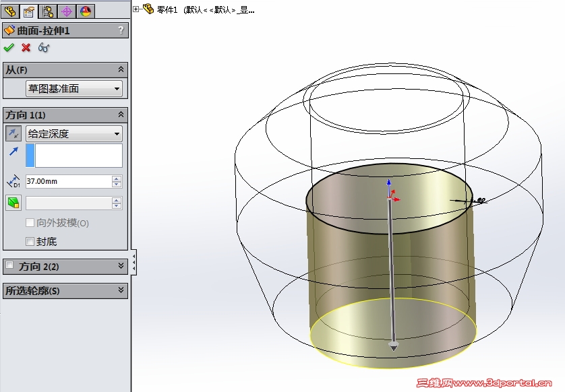Increase depth value with up spinner

117,178
